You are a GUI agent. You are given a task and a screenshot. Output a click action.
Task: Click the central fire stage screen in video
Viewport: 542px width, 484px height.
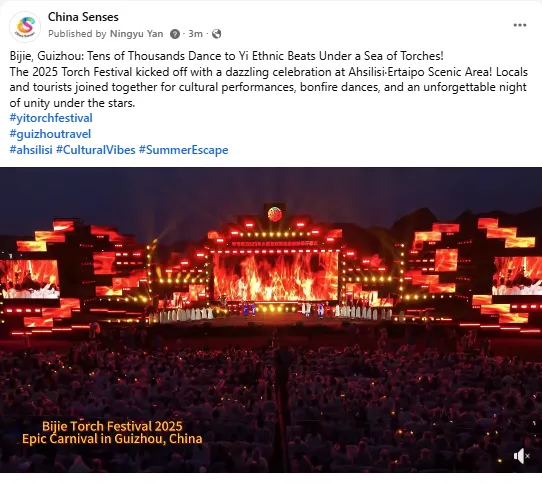pyautogui.click(x=275, y=277)
